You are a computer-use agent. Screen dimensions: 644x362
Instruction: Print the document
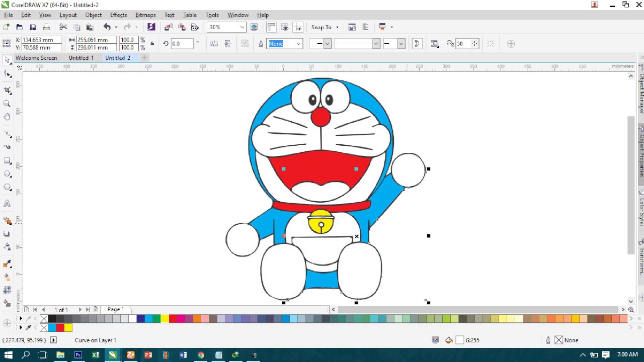tap(46, 27)
